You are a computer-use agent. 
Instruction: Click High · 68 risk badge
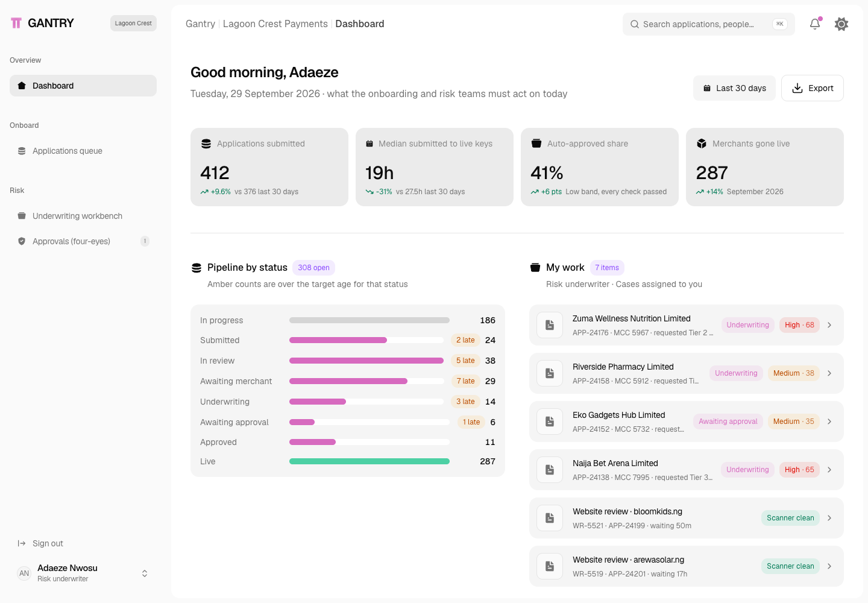coord(799,325)
